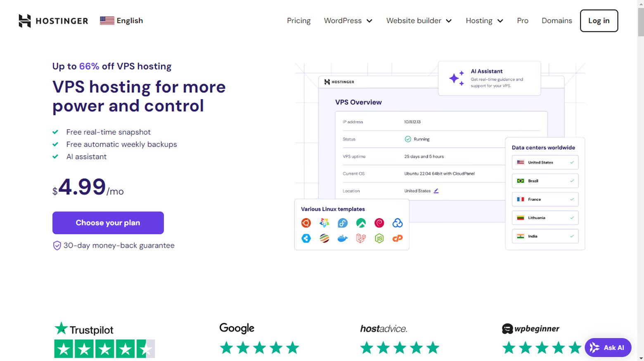The height and width of the screenshot is (361, 644).
Task: Select the striped globe template icon
Action: [x=324, y=238]
